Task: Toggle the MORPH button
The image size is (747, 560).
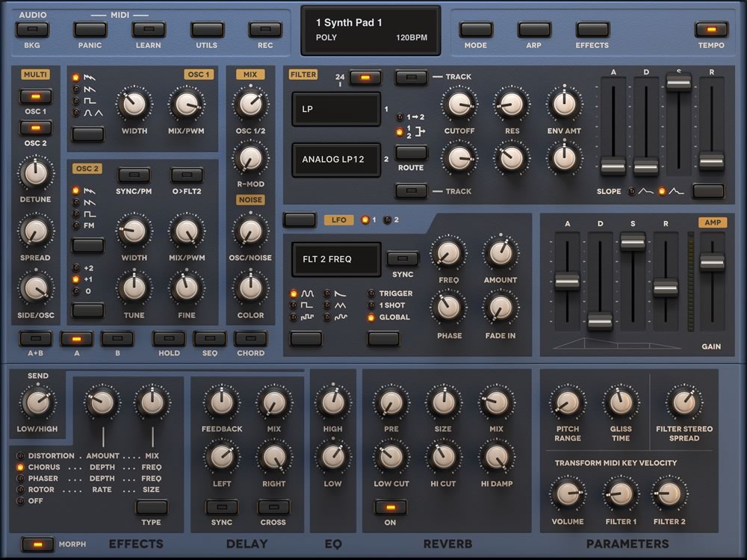Action: click(37, 544)
